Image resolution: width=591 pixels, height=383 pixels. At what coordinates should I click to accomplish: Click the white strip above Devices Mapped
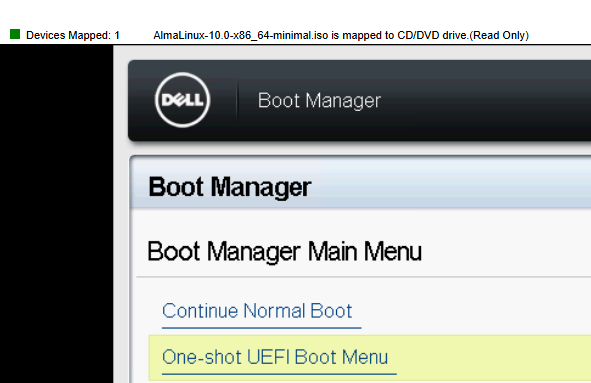[296, 13]
